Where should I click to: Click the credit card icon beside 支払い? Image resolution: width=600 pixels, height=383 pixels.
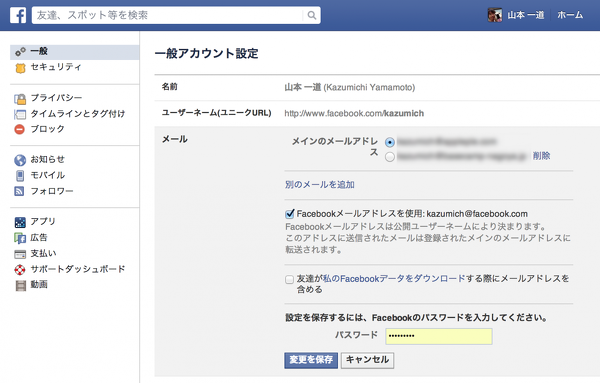pos(20,254)
